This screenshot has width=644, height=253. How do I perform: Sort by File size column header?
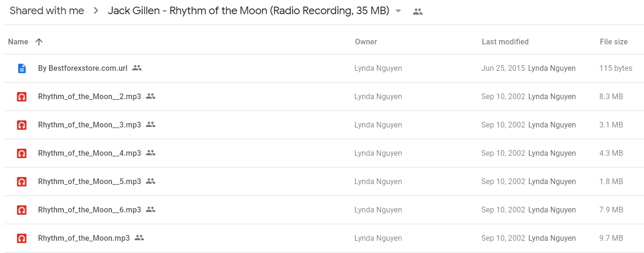pyautogui.click(x=614, y=42)
